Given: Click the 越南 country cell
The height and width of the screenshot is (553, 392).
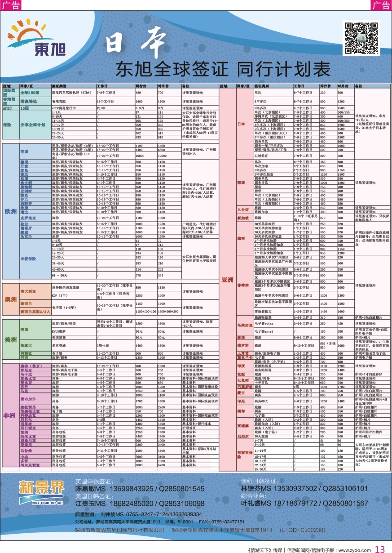Looking at the screenshot, I should pyautogui.click(x=245, y=238).
